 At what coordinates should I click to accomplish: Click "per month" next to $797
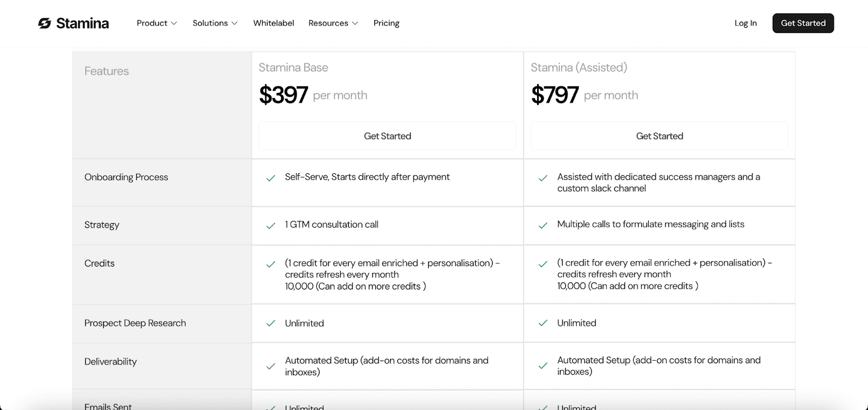611,96
